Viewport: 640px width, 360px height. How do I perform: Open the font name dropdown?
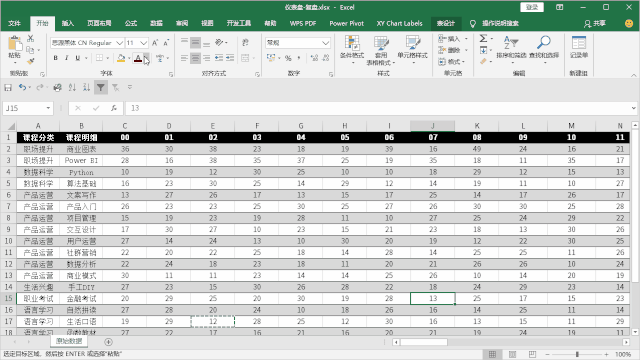[119, 43]
